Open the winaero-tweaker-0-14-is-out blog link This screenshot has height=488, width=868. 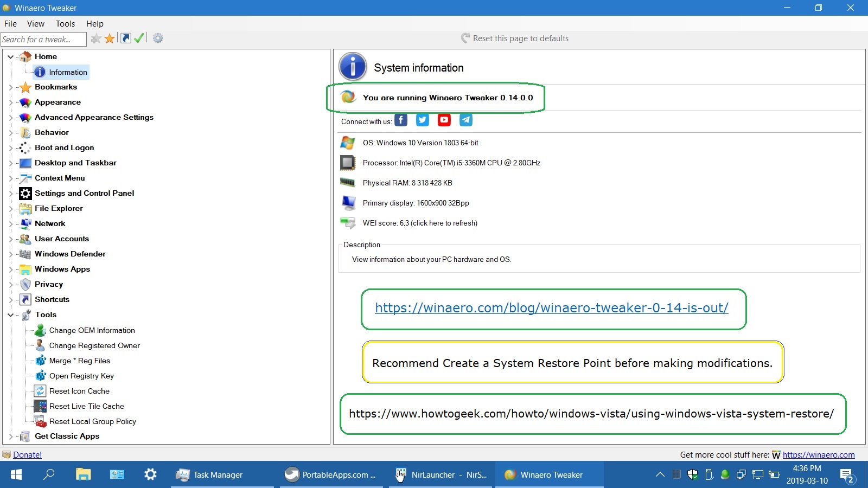click(x=552, y=308)
